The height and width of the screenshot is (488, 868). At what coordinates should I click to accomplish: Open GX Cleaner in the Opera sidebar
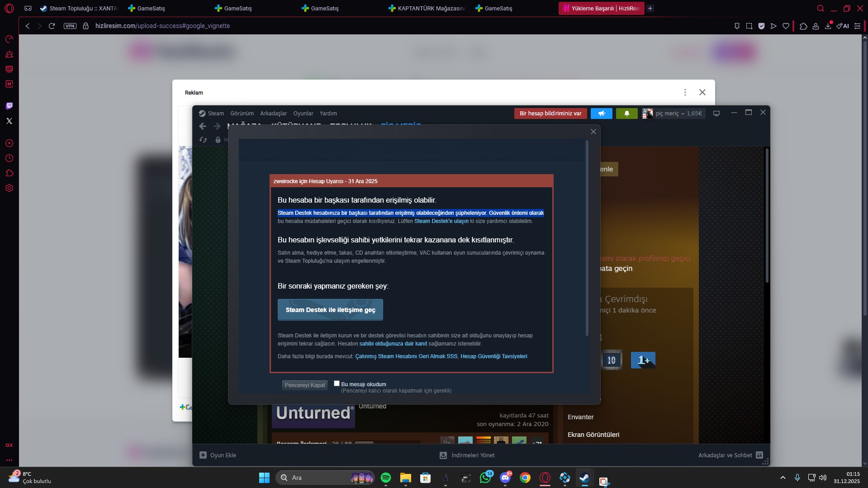[x=9, y=54]
